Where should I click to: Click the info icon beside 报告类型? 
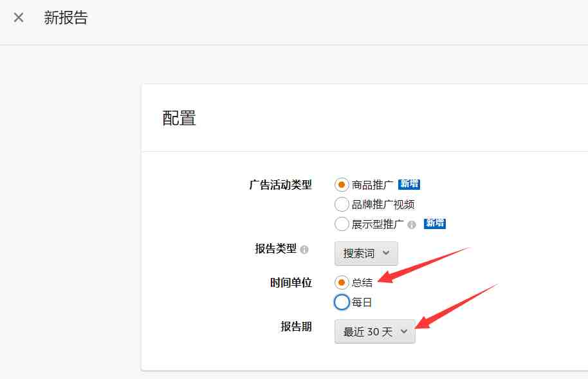pos(304,250)
